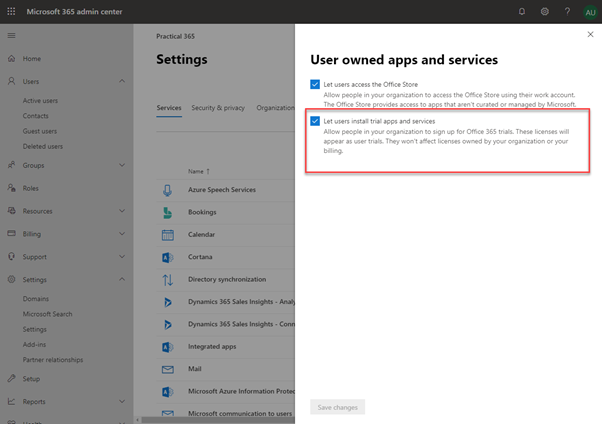Open Directory synchronization settings
The image size is (602, 424).
[x=227, y=279]
